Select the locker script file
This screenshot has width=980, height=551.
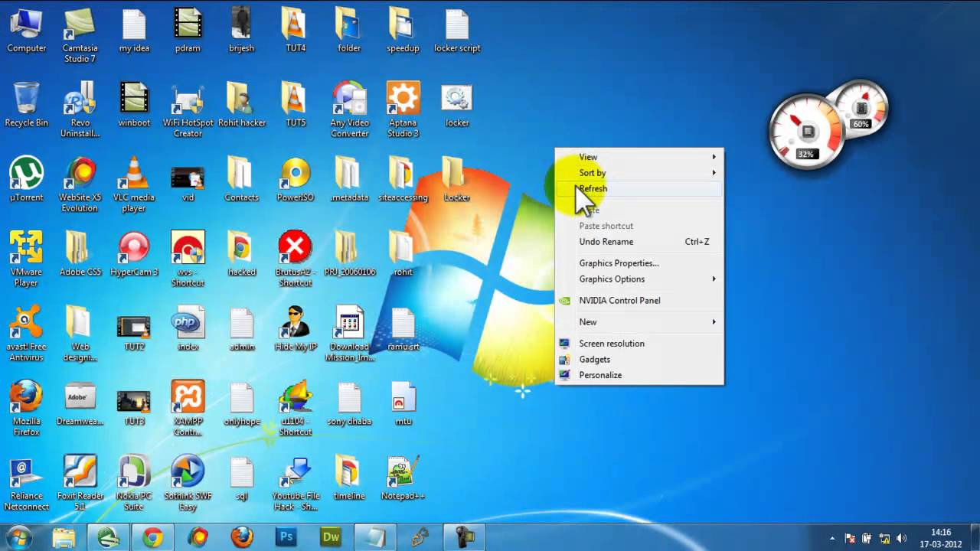pos(457,31)
